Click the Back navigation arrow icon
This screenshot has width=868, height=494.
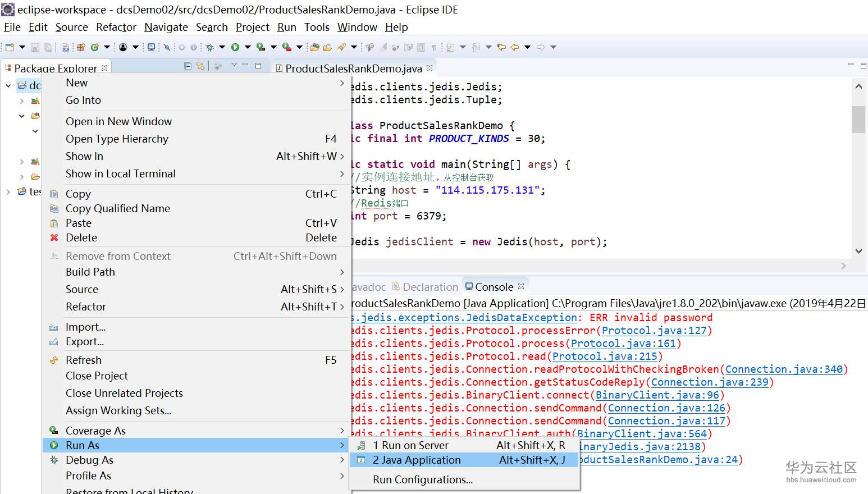pyautogui.click(x=515, y=47)
